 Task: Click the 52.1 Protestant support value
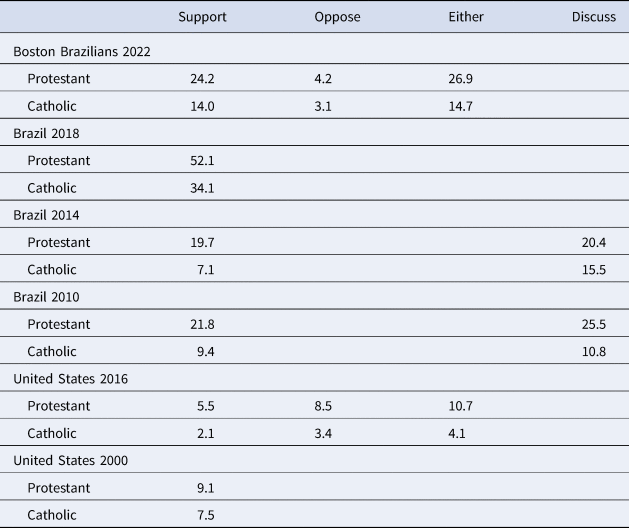point(202,160)
